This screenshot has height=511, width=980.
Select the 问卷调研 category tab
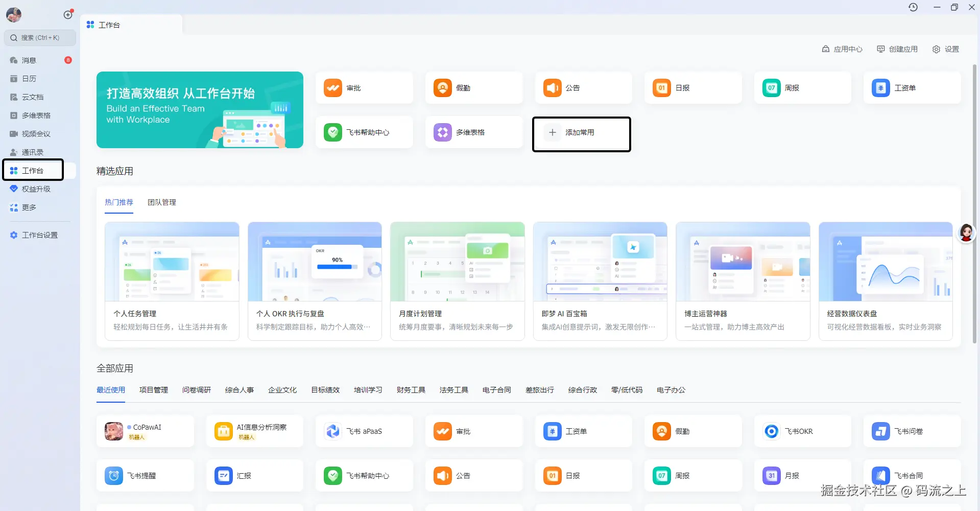(197, 390)
